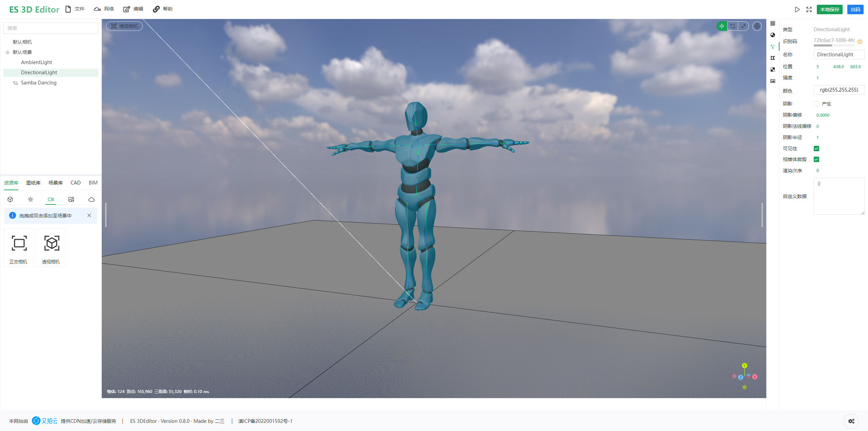Viewport: 868px width, 431px height.
Task: Click the 自定义数据 custom data textarea
Action: 839,196
